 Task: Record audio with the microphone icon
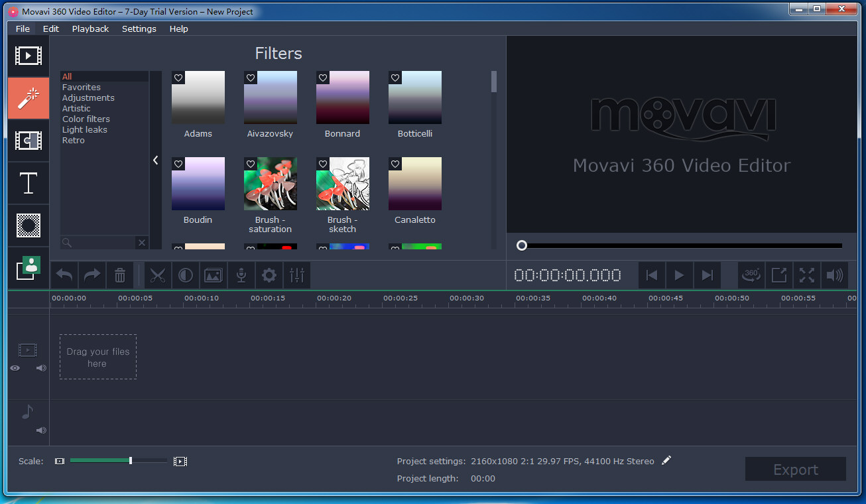tap(241, 275)
